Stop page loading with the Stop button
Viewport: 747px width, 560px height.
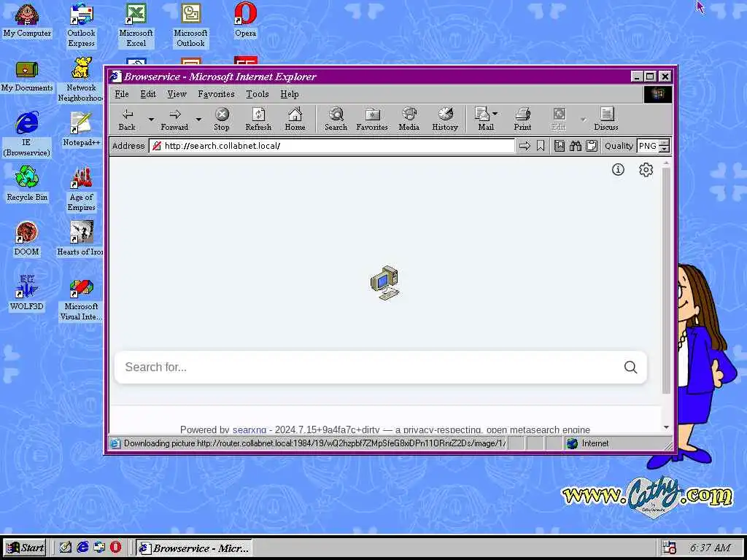pyautogui.click(x=222, y=119)
